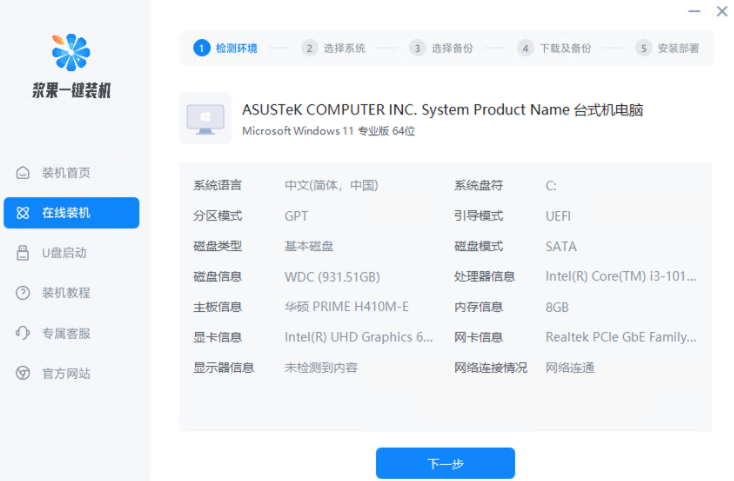Click the Realtek PCIe GbE Family value

[621, 337]
